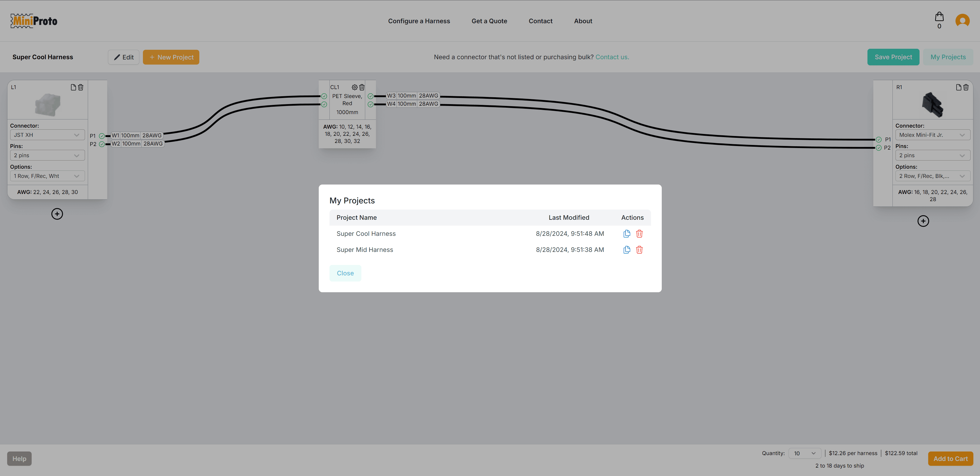The height and width of the screenshot is (476, 980).
Task: Go to Configure a Harness menu
Action: point(419,21)
